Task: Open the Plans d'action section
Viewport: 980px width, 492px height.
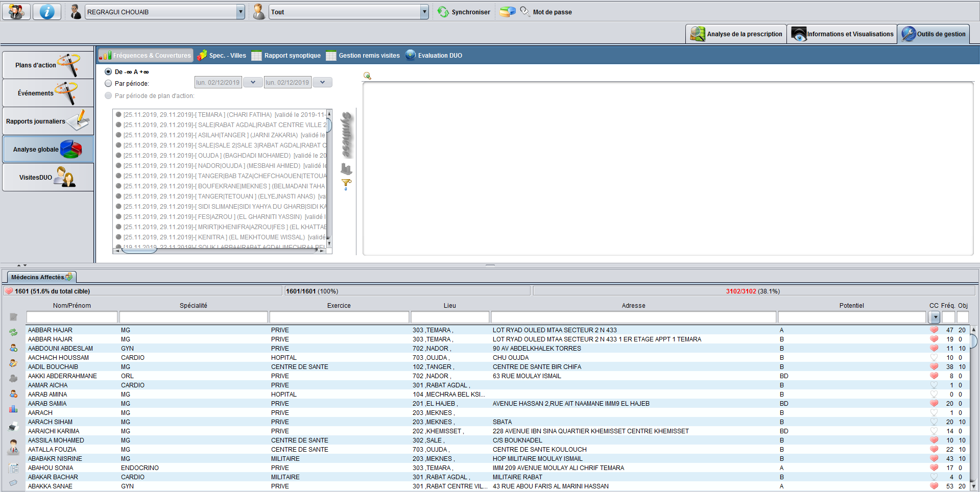Action: coord(48,65)
